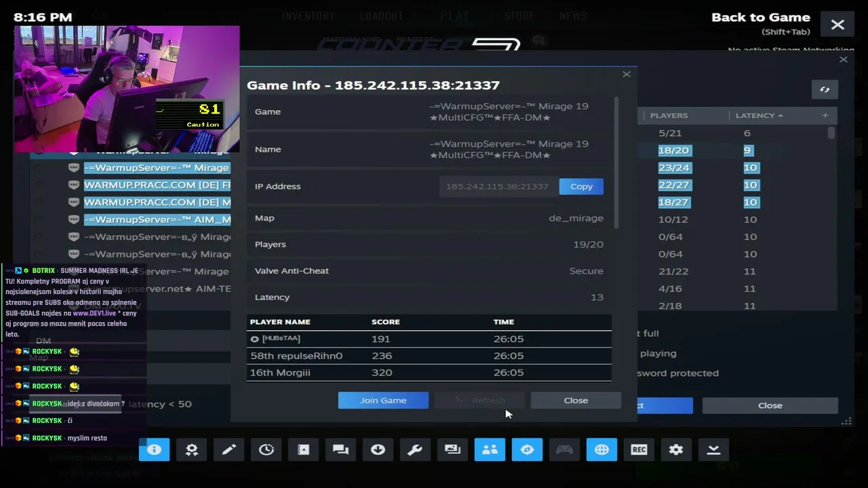Click the server list scrollbar in browser window
This screenshot has height=488, width=868.
click(831, 133)
